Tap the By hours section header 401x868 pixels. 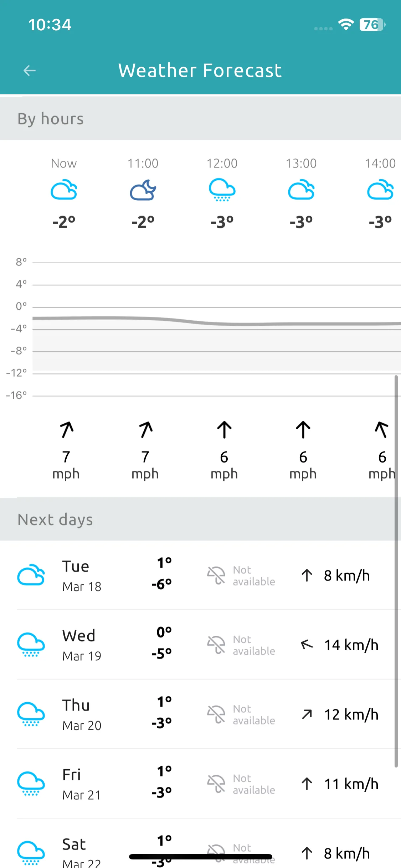pyautogui.click(x=200, y=118)
